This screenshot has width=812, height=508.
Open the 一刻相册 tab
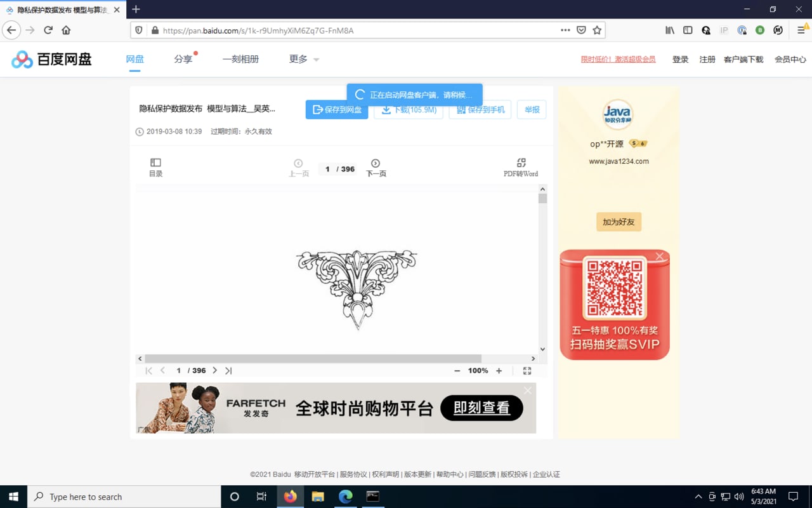(240, 59)
